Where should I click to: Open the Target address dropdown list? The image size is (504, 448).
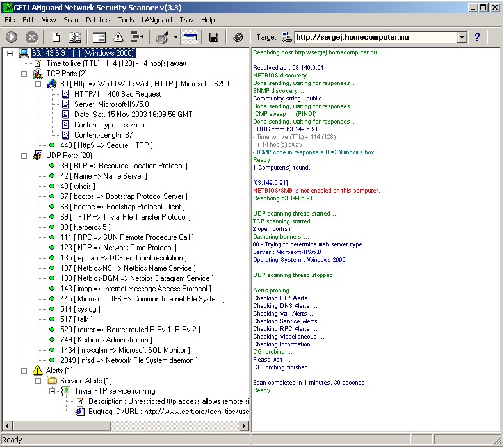(x=462, y=37)
